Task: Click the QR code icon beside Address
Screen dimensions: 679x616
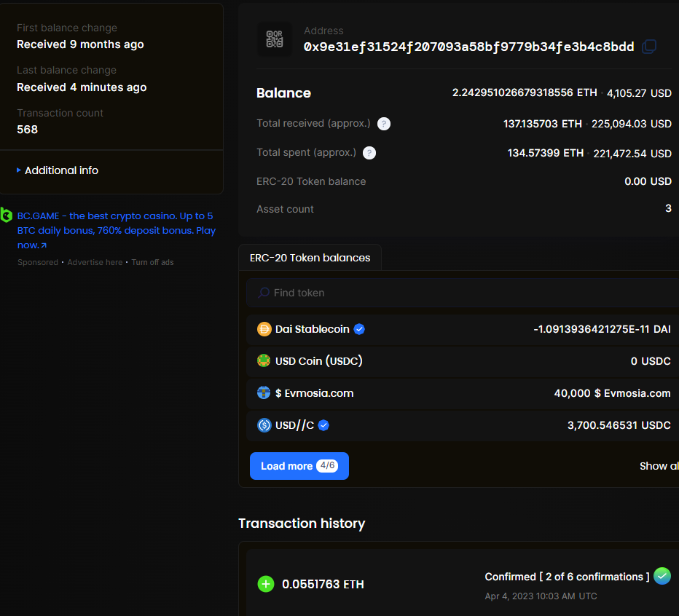Action: point(275,39)
